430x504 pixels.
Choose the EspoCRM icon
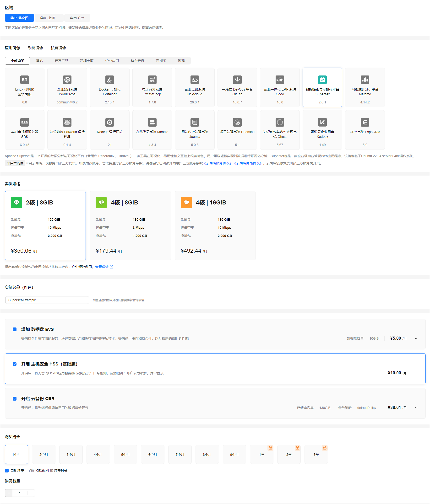point(365,122)
